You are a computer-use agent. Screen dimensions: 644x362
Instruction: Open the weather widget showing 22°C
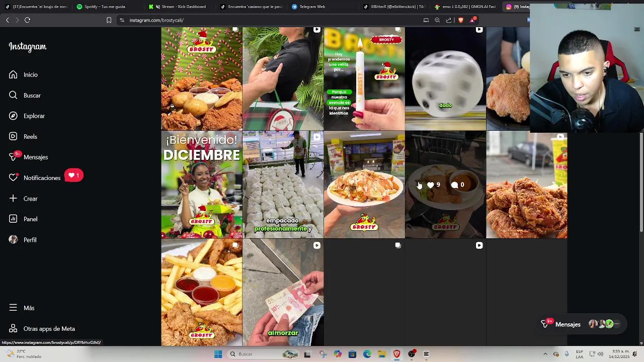23,354
